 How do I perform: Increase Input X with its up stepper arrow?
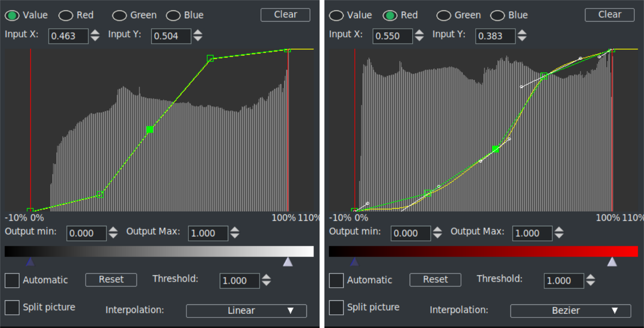coord(95,33)
